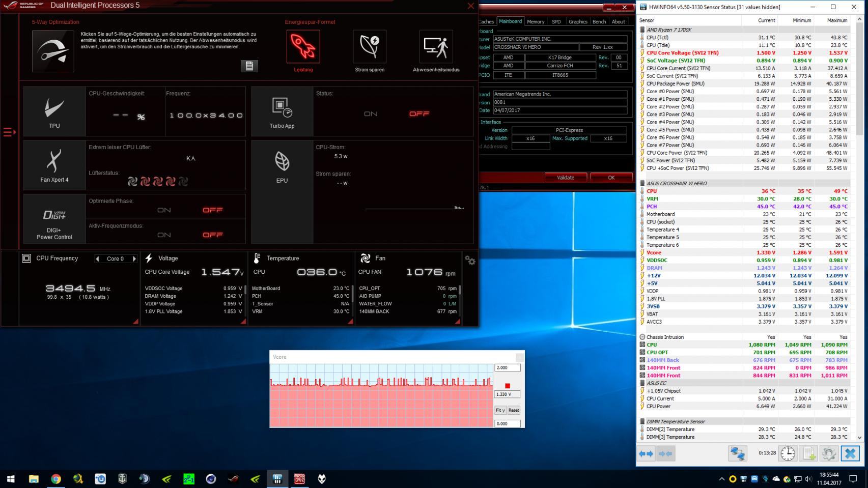
Task: Select the Leistung rocket power profile
Action: click(303, 47)
